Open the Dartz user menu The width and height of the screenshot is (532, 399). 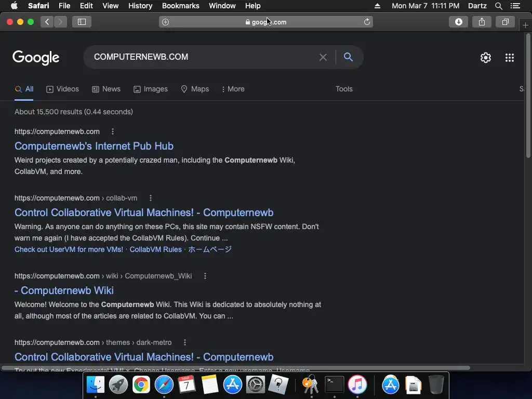pos(477,6)
